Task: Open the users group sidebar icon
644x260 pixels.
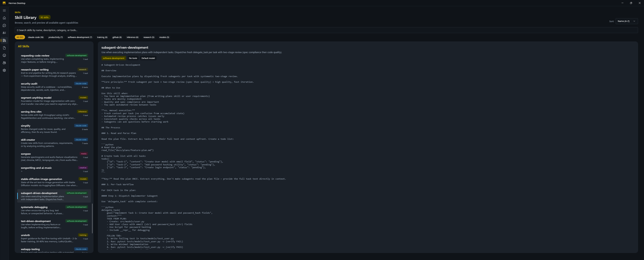Action: (x=4, y=63)
